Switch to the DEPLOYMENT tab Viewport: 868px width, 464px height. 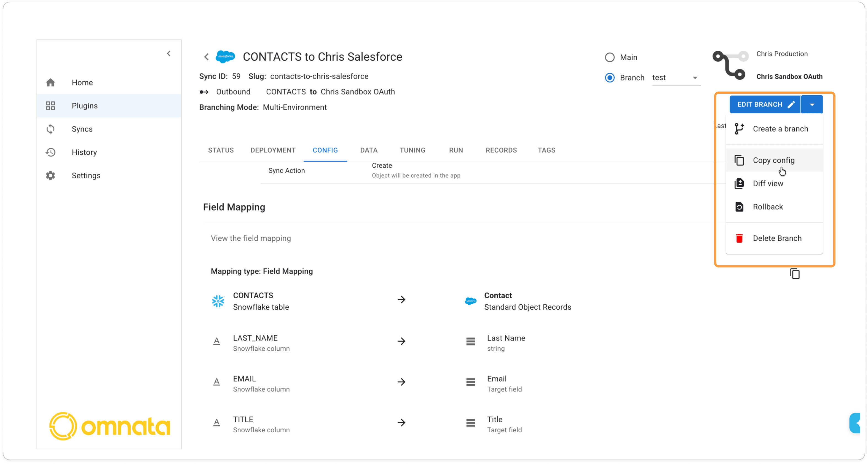coord(273,150)
